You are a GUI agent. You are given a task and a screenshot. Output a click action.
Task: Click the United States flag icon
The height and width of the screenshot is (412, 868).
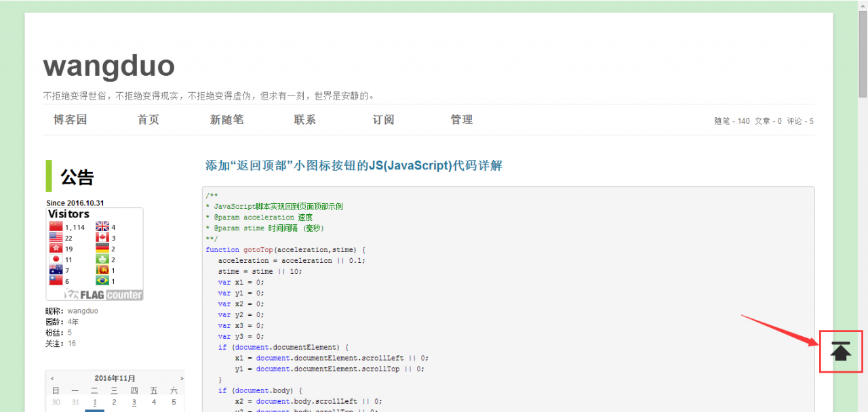click(56, 238)
